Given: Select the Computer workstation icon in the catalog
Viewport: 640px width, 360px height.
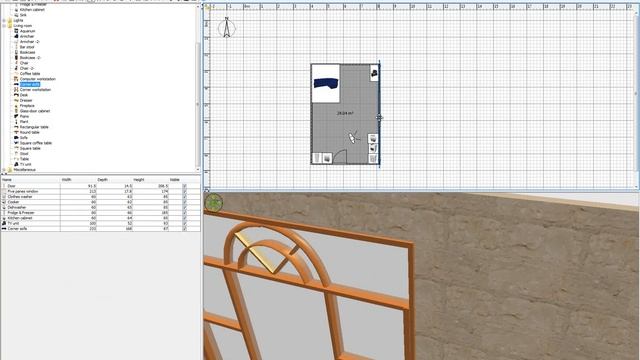Looking at the screenshot, I should pyautogui.click(x=16, y=79).
